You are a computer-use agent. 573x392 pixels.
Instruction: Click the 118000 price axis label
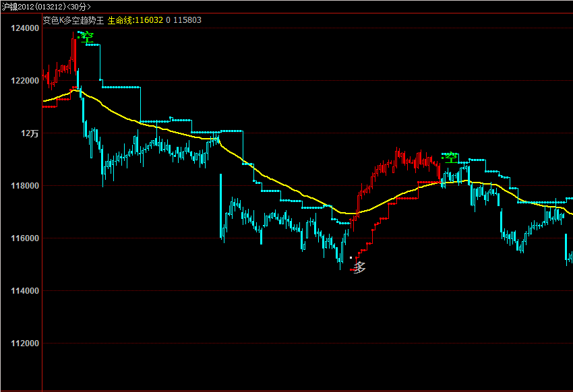[x=25, y=186]
